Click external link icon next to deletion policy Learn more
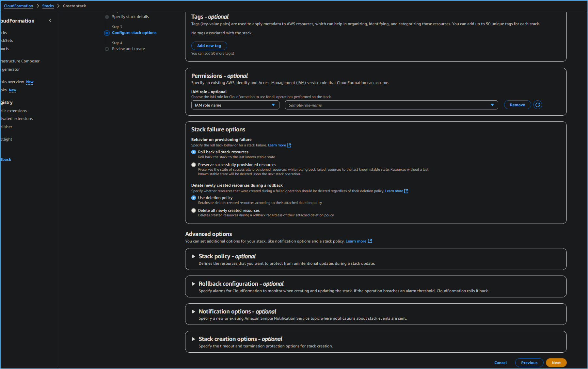The image size is (588, 369). (406, 191)
